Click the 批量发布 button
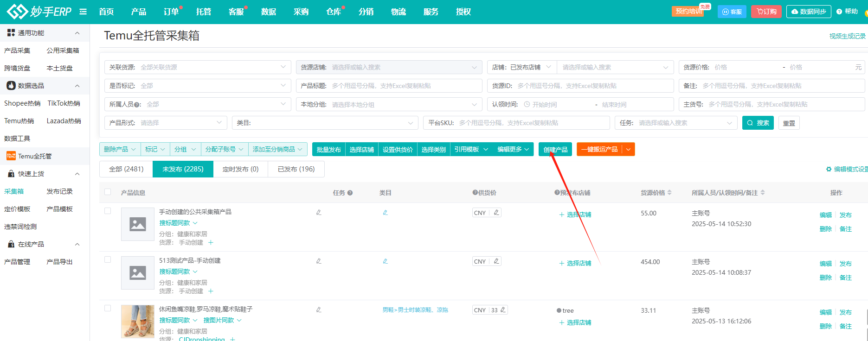This screenshot has height=341, width=868. [x=329, y=149]
